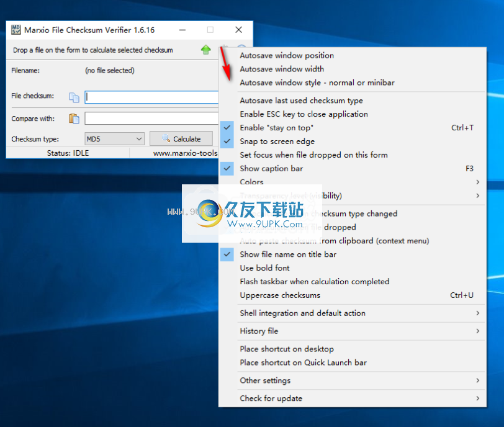Enable Autosave window style option

pyautogui.click(x=353, y=83)
